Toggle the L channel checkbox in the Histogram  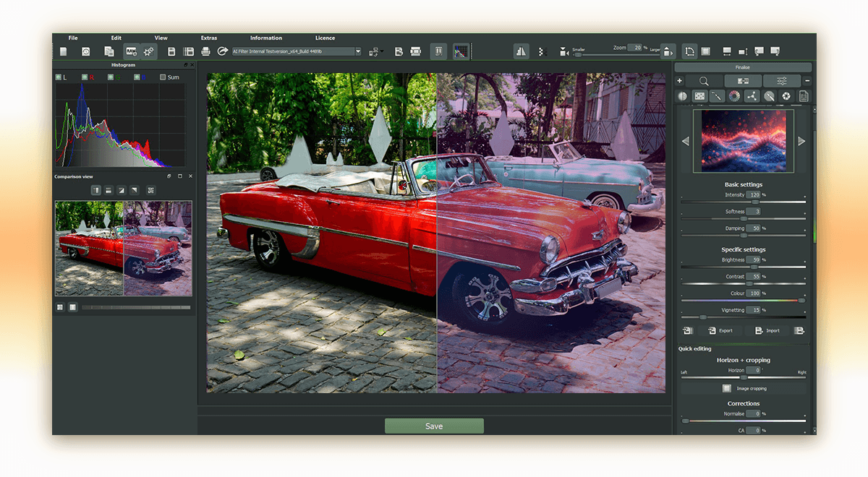[59, 77]
